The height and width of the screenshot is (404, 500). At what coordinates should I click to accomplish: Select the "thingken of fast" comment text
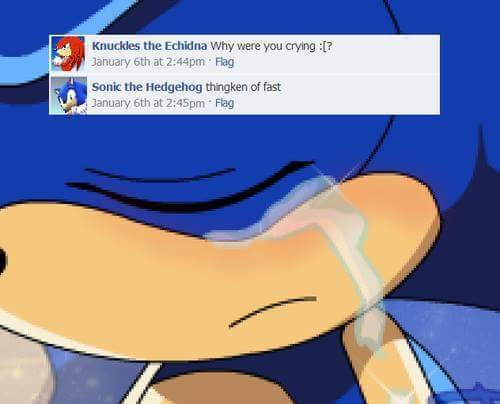(243, 87)
